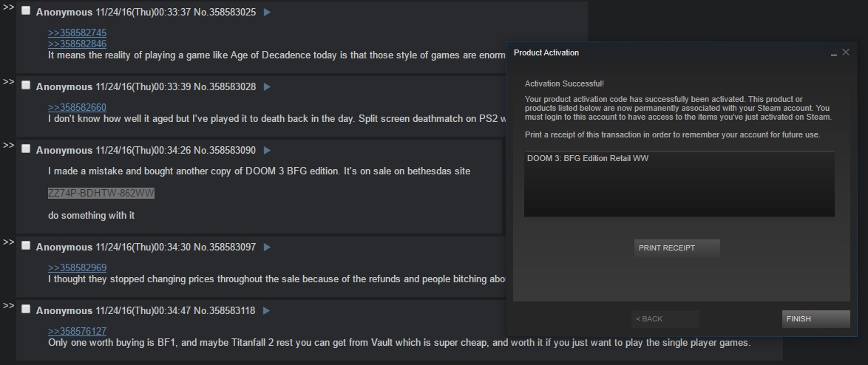
Task: Follow the quote link >>358582846
Action: pos(77,44)
